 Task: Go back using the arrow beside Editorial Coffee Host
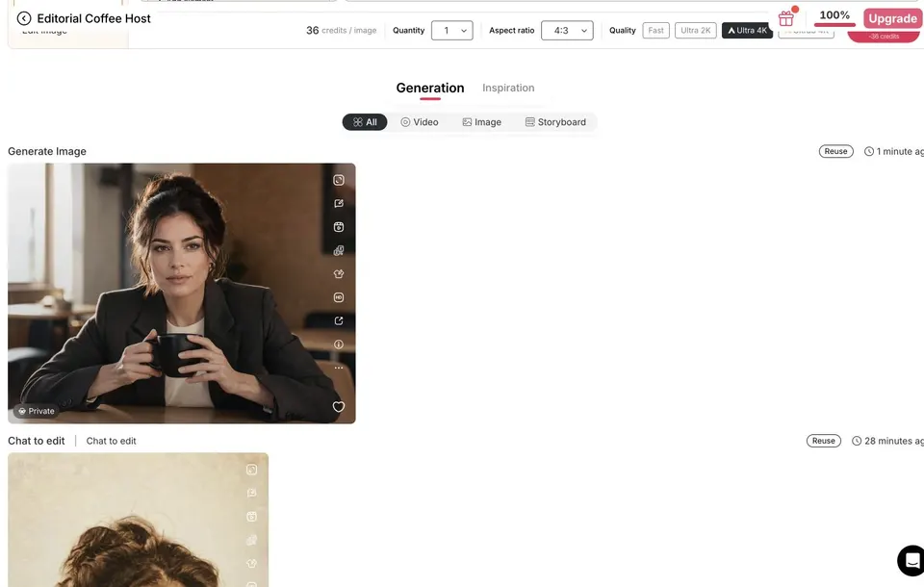coord(23,18)
